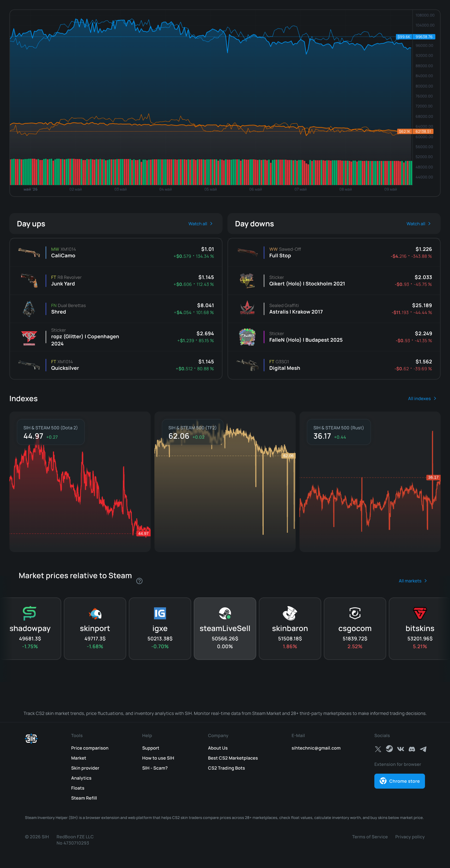The width and height of the screenshot is (450, 868).
Task: Open the SIH & STEAM 500 (Dota 2) index chart
Action: tap(80, 482)
